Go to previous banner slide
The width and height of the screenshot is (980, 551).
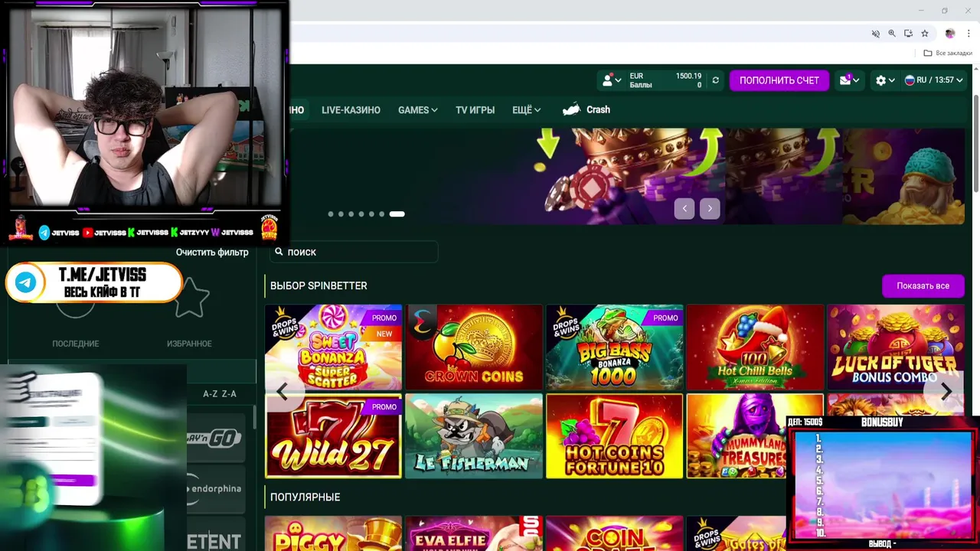coord(684,208)
